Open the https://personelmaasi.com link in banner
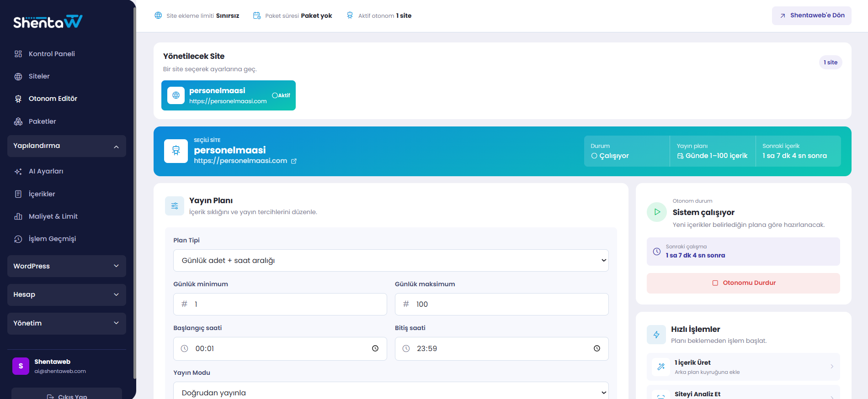 point(240,161)
